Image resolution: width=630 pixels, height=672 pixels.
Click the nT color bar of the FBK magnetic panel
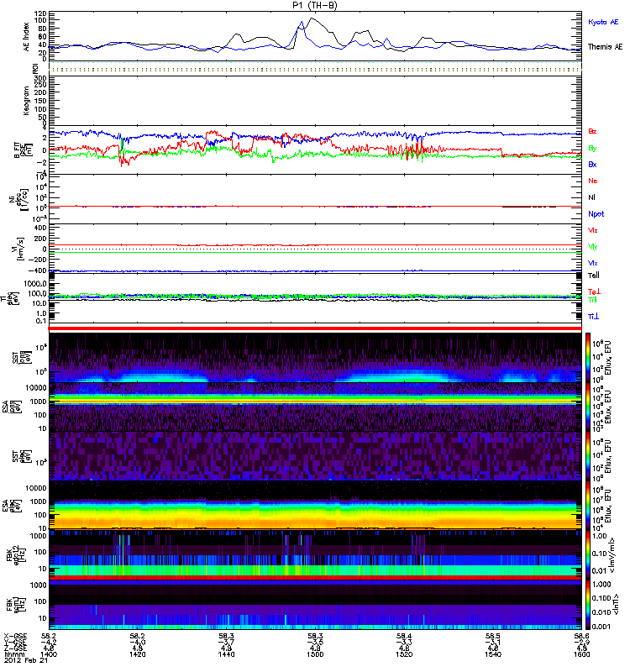[588, 604]
